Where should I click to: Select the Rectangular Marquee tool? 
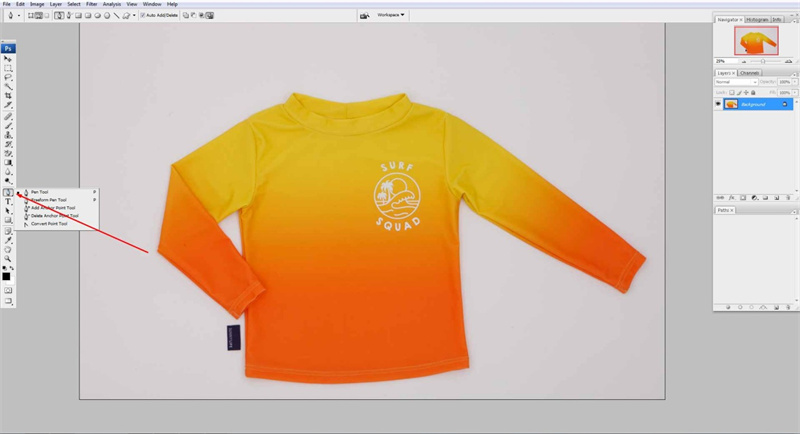pyautogui.click(x=8, y=68)
